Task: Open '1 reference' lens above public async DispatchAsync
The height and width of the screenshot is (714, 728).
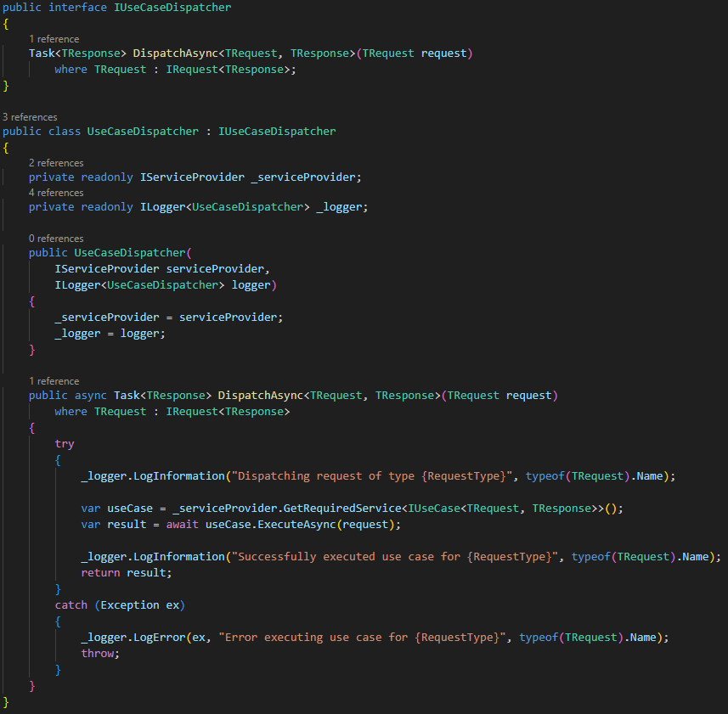Action: click(54, 381)
